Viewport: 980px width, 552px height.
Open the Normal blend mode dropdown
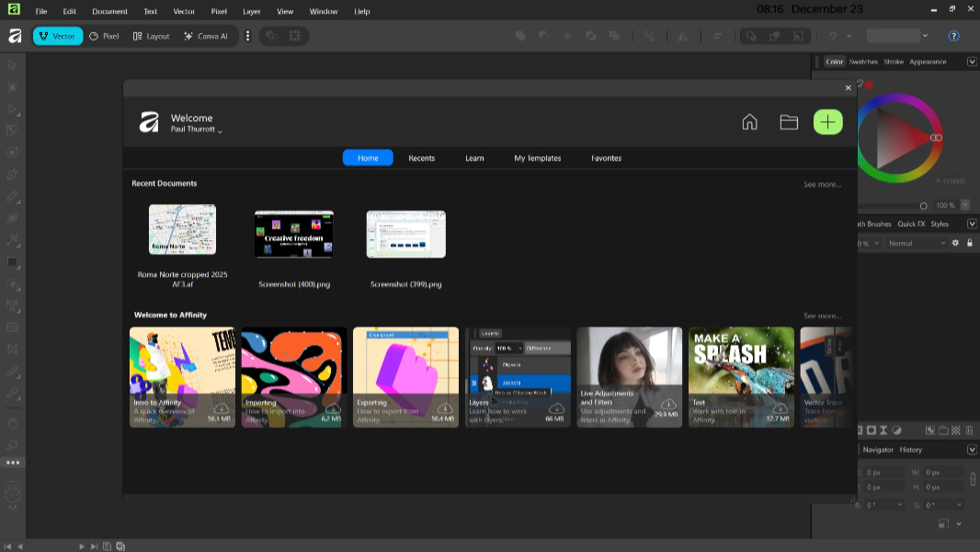tap(914, 243)
